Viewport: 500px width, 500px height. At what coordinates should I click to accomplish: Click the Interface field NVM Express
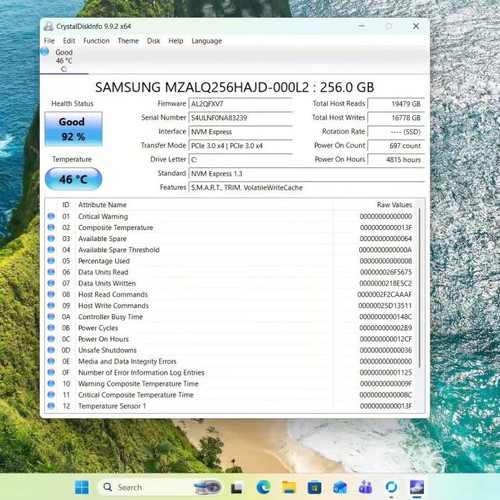[x=240, y=132]
